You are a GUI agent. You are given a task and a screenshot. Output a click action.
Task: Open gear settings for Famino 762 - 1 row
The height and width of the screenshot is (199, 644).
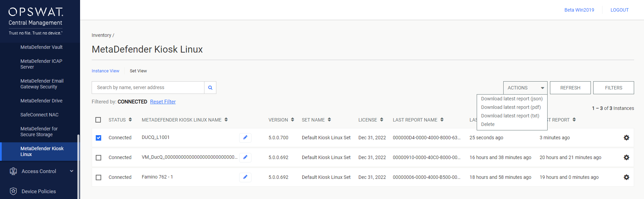pyautogui.click(x=626, y=177)
